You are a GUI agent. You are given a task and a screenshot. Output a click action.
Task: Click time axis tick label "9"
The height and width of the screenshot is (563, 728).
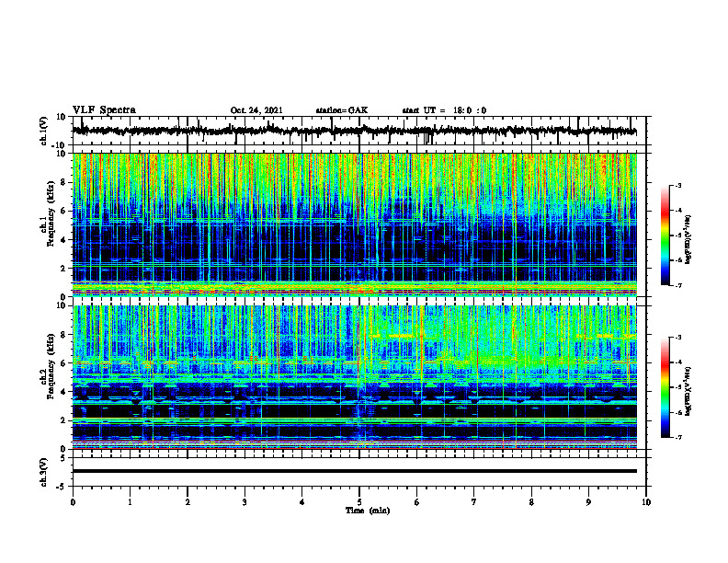tap(588, 502)
